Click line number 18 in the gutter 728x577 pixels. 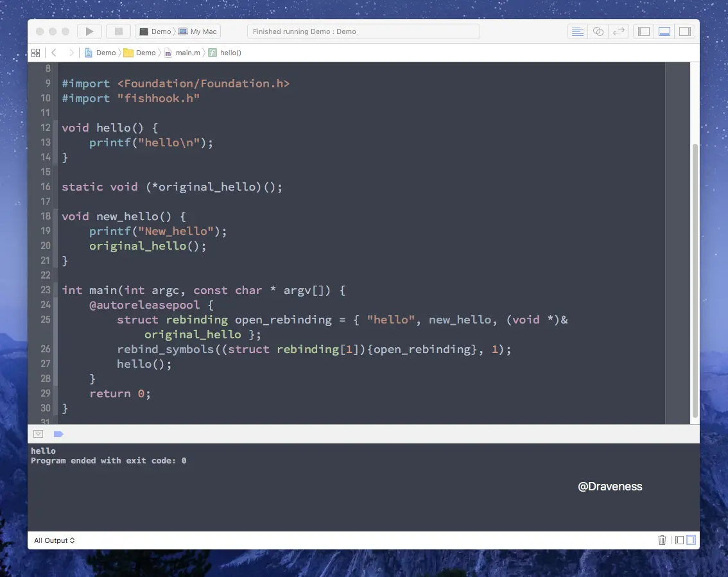click(46, 216)
